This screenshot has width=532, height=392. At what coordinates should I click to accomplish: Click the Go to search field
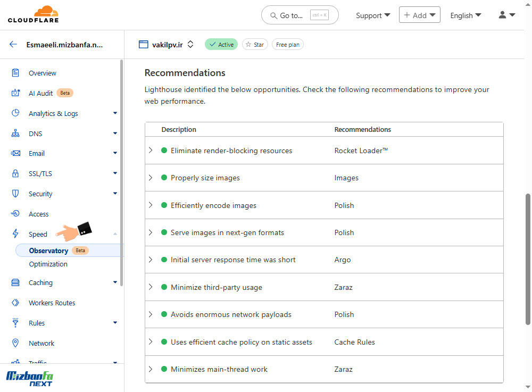[x=300, y=15]
